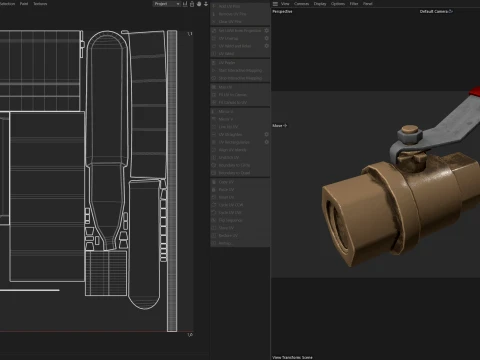This screenshot has height=360, width=480.
Task: Click the Boundary to Quad command
Action: [234, 173]
